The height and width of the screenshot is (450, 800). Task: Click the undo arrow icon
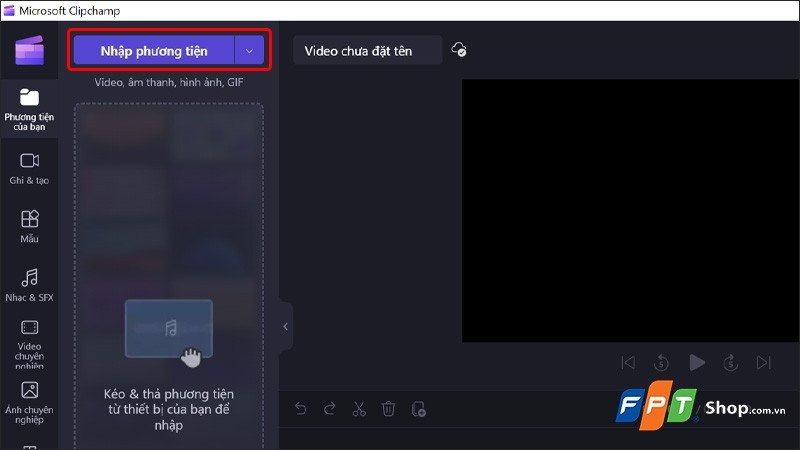coord(301,409)
